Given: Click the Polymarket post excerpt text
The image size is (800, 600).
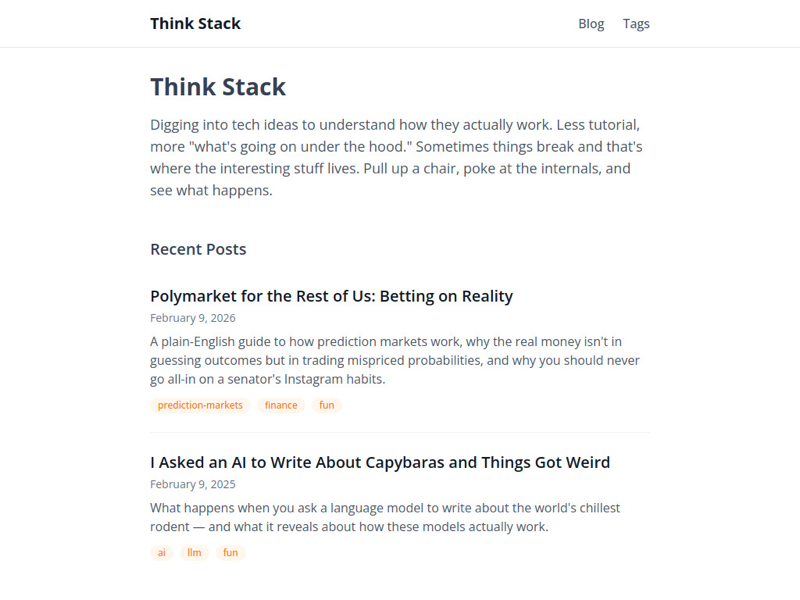Looking at the screenshot, I should point(395,360).
